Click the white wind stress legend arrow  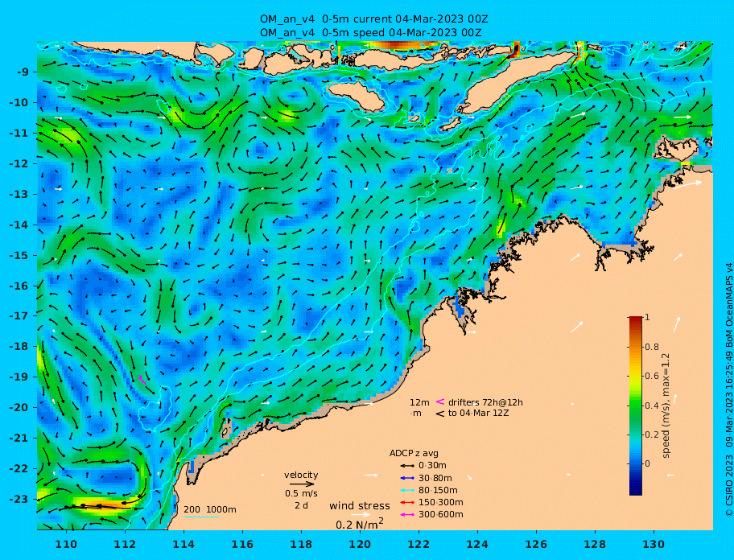[x=361, y=515]
